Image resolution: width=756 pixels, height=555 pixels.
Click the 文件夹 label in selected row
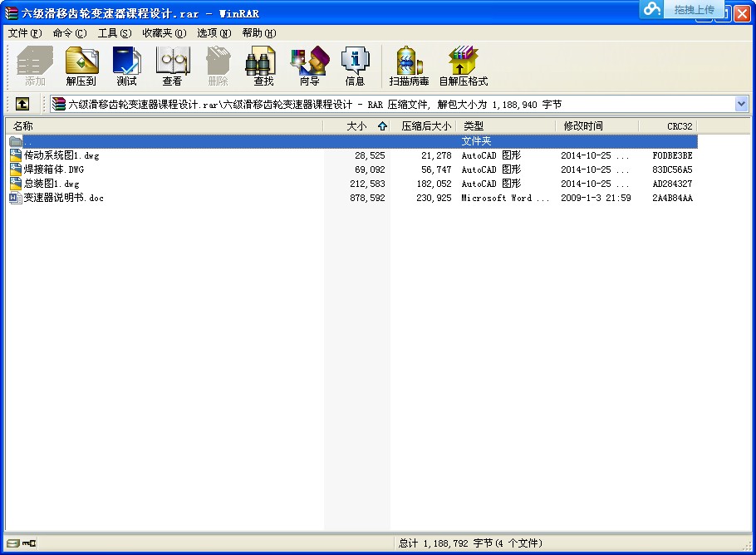point(476,140)
